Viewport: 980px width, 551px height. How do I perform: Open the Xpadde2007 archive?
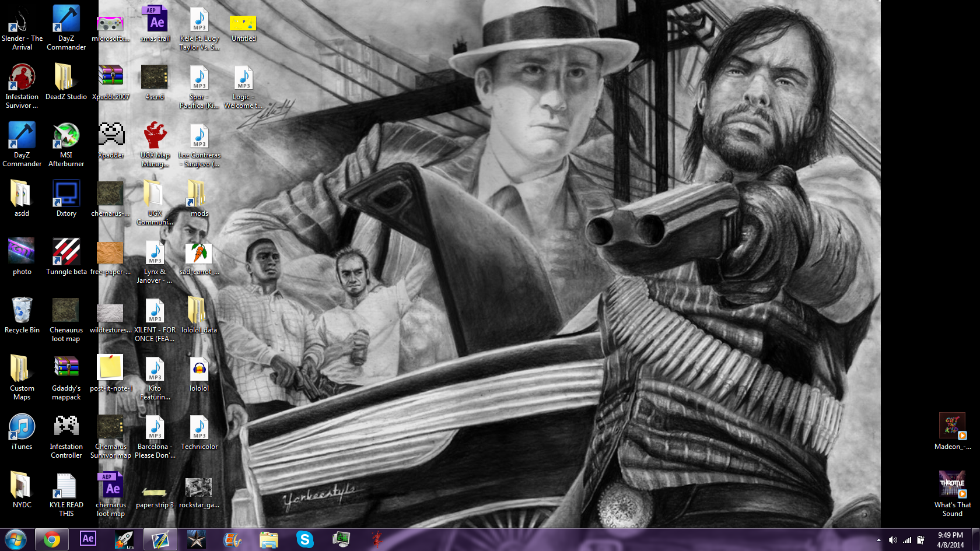tap(111, 82)
